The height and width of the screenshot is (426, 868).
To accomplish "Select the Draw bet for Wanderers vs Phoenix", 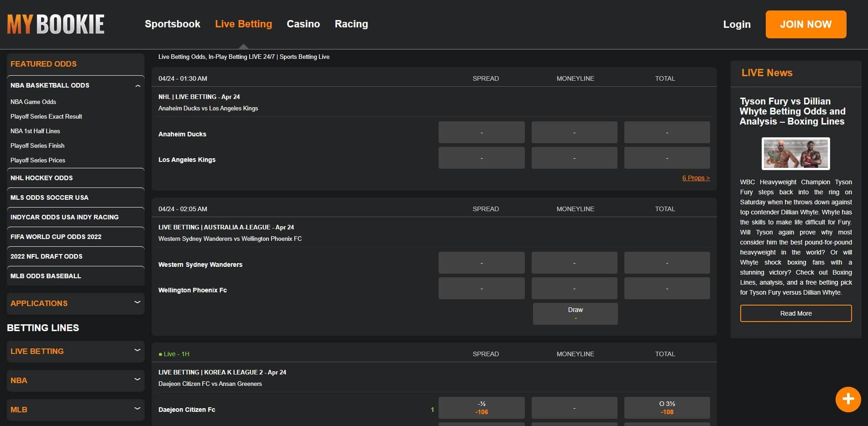I will tap(575, 313).
